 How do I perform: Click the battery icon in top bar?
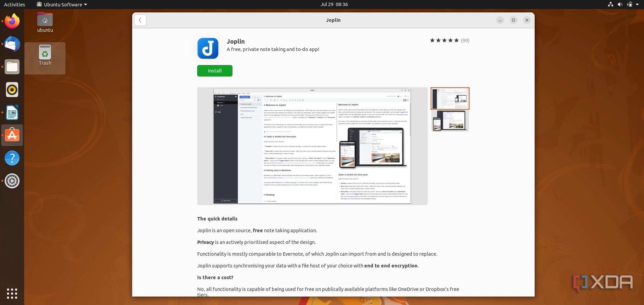point(629,4)
